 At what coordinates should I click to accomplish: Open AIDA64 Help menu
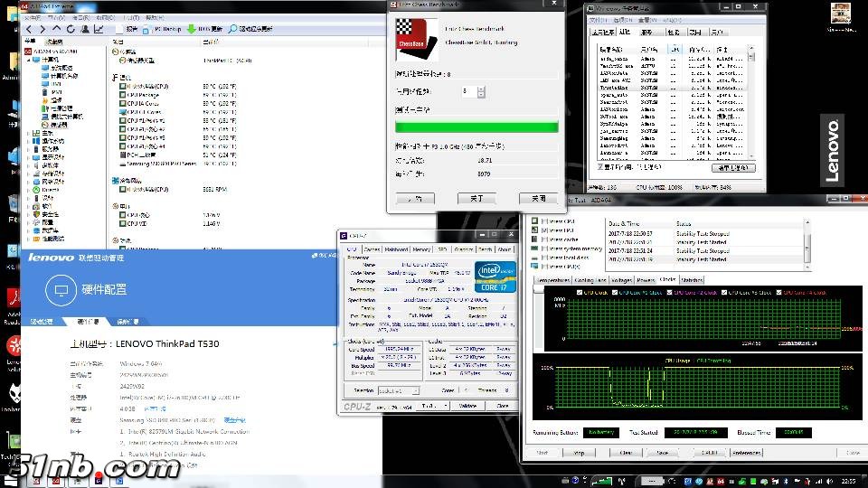click(155, 18)
